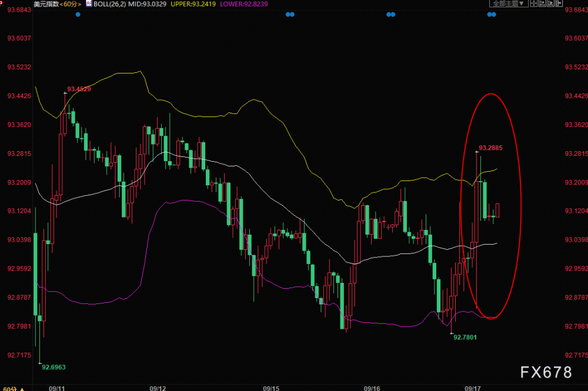Click the UPPER:93.2419 band value label

click(193, 4)
